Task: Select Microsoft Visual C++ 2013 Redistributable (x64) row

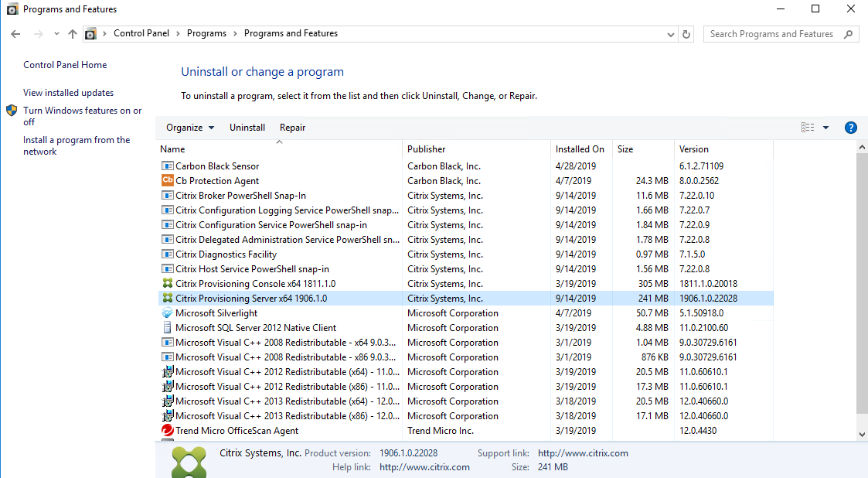Action: click(x=465, y=401)
